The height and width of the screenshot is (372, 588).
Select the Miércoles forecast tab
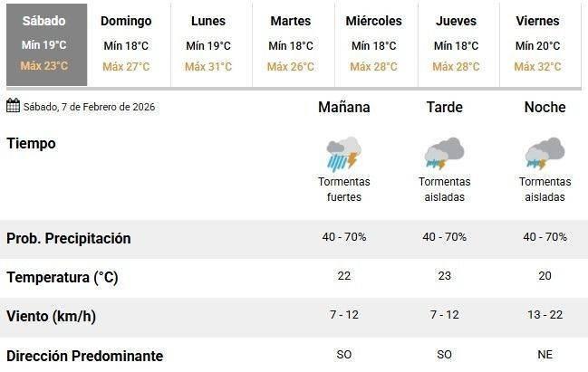(x=373, y=44)
